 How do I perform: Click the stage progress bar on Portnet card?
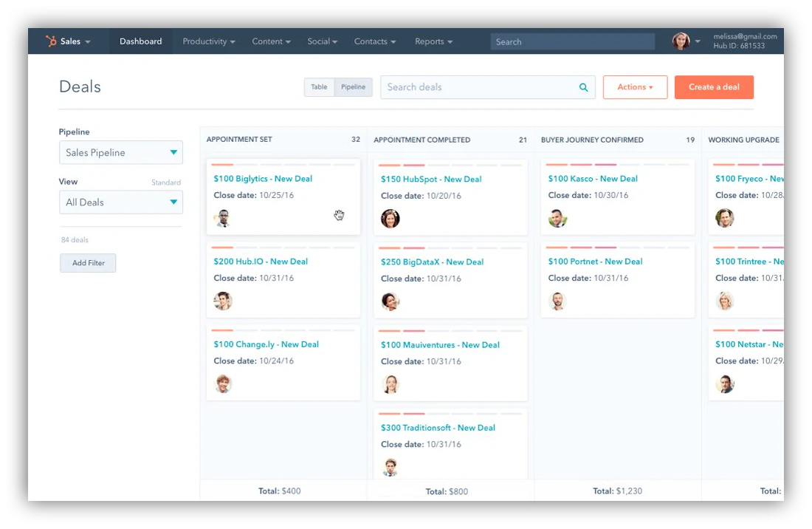pyautogui.click(x=617, y=248)
